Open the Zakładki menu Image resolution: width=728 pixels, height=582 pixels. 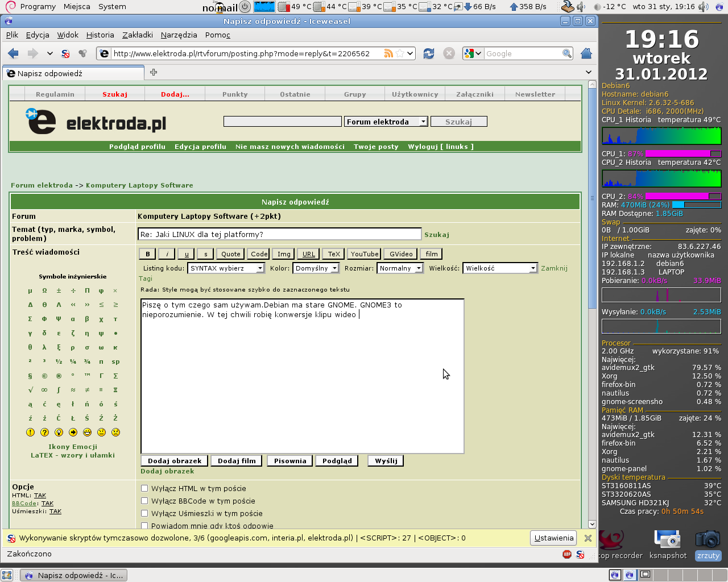[138, 35]
